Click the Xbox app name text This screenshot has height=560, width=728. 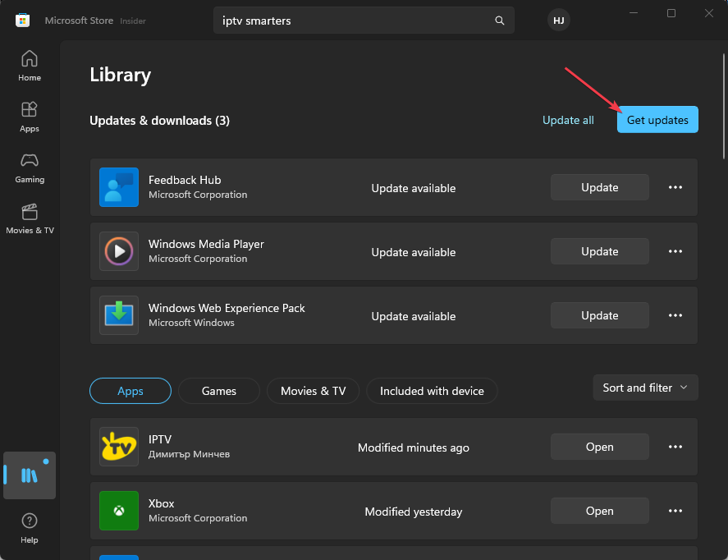(161, 504)
